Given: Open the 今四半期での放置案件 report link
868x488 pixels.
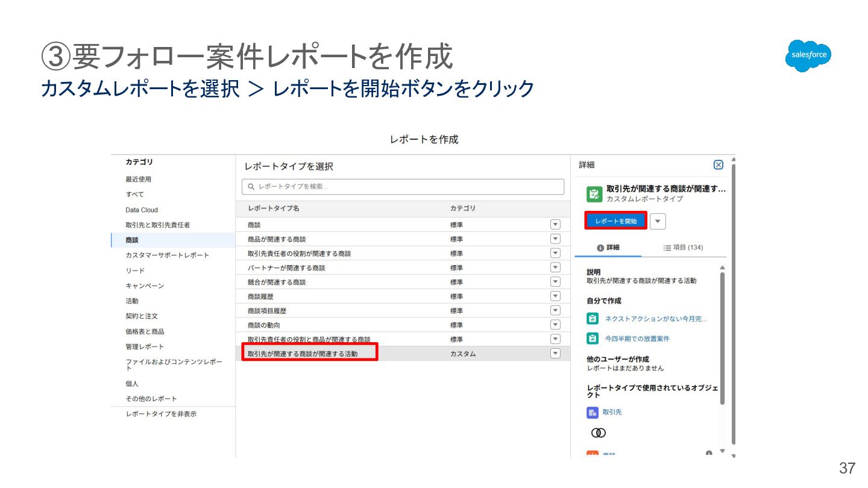Looking at the screenshot, I should tap(637, 339).
